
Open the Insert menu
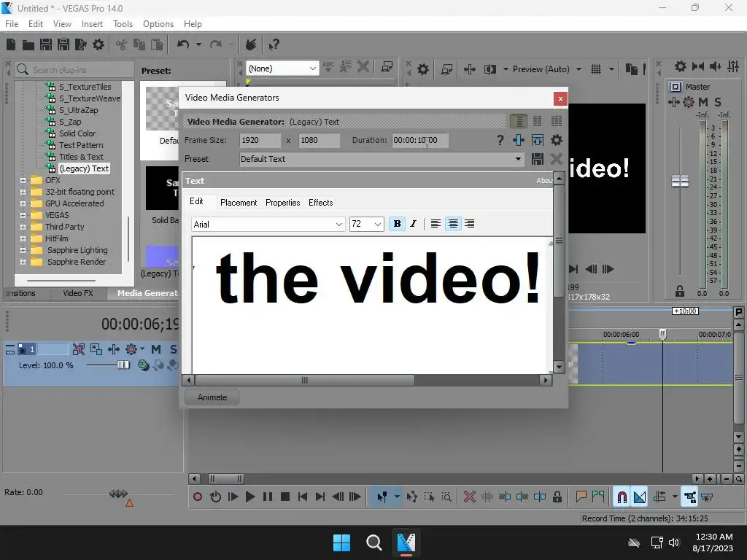click(92, 24)
